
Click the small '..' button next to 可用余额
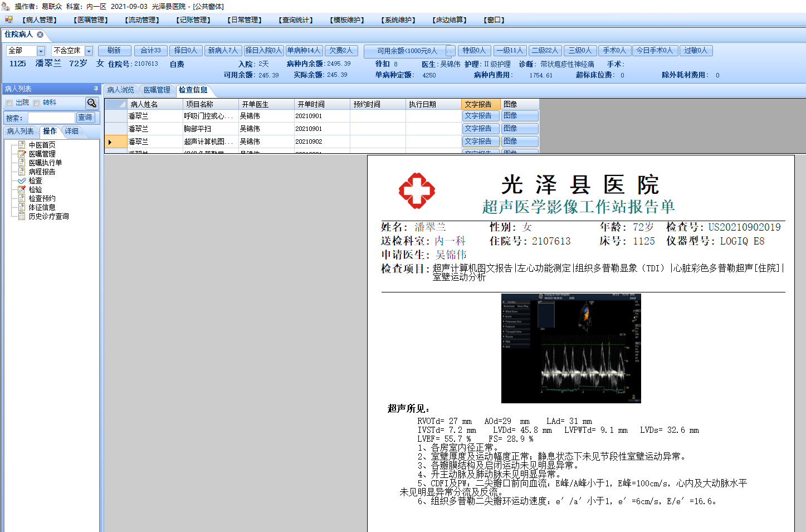450,51
